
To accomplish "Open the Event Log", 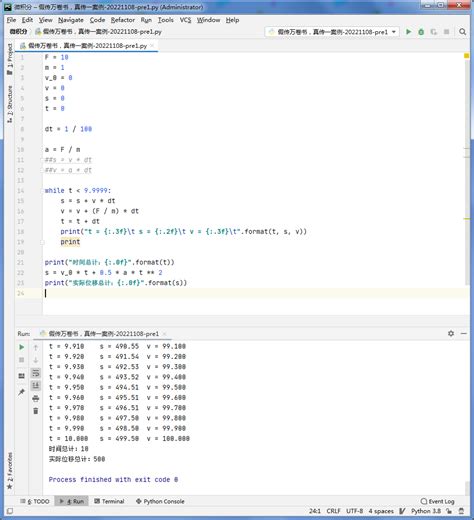I will point(437,501).
